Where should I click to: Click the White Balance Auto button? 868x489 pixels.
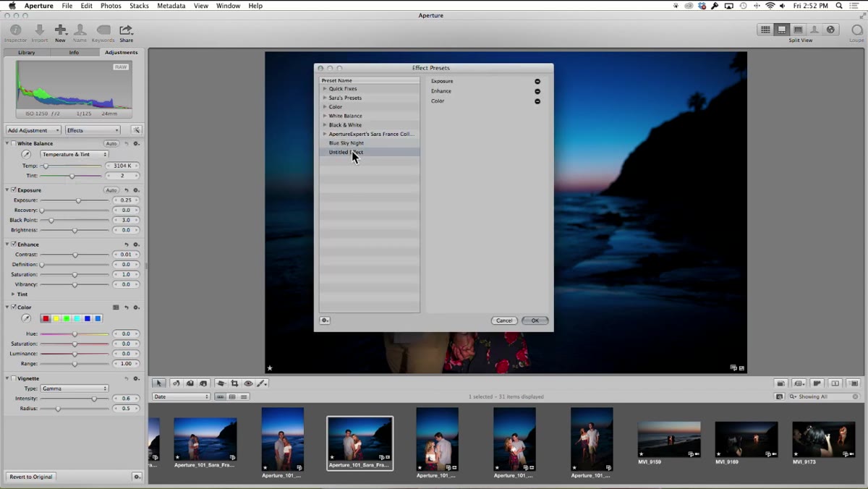111,144
